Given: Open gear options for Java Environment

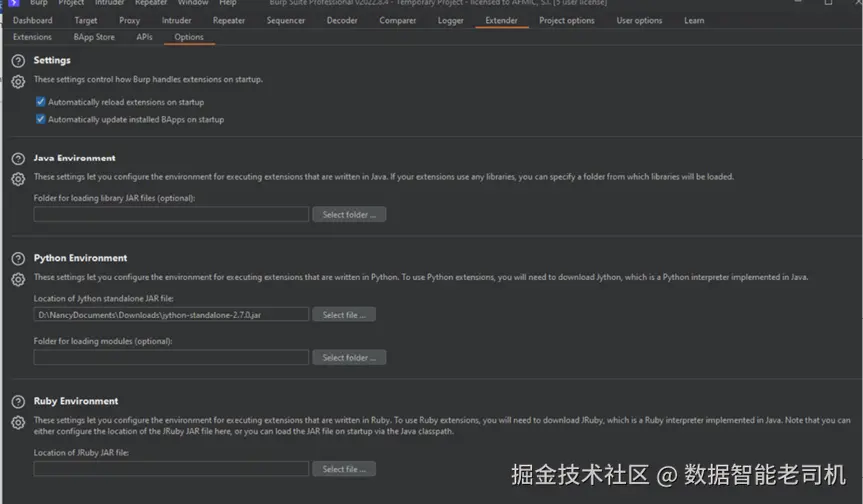Looking at the screenshot, I should pos(18,179).
